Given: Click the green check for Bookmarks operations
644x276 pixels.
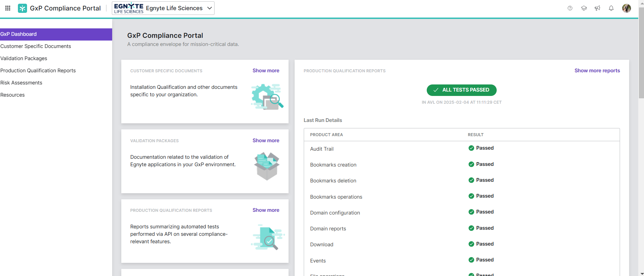Looking at the screenshot, I should pos(471,196).
